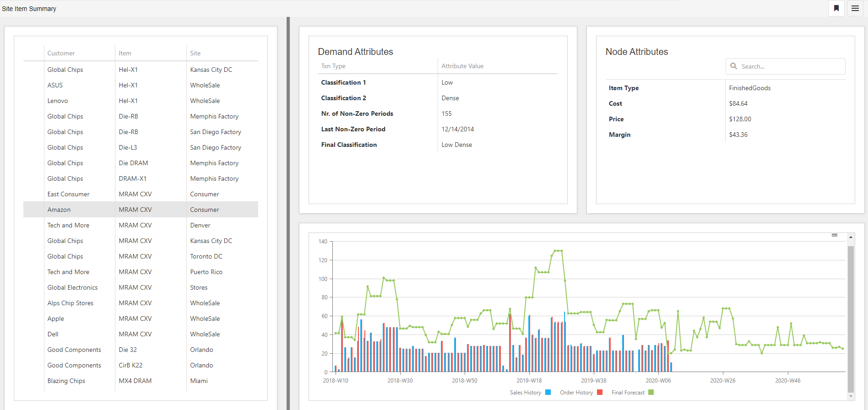The image size is (868, 410).
Task: Open the chart context menu icon
Action: 835,235
